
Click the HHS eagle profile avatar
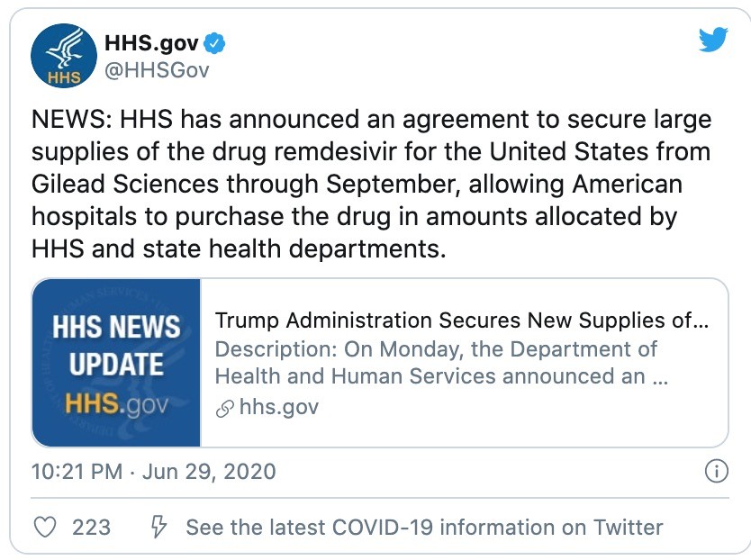click(64, 56)
